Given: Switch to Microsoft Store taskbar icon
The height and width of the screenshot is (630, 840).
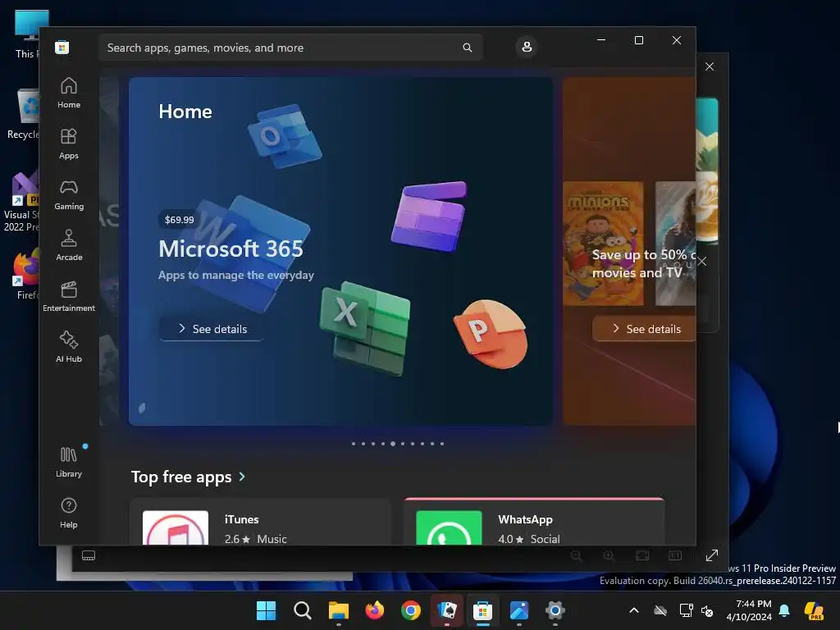Looking at the screenshot, I should [x=482, y=610].
